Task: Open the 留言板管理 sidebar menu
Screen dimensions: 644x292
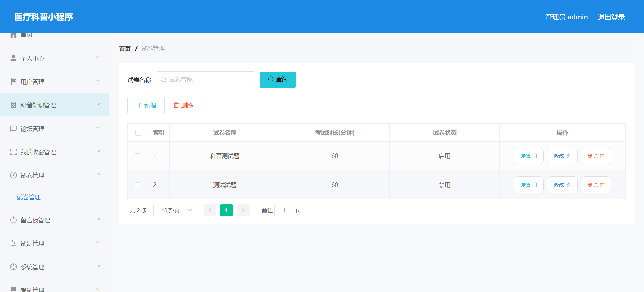Action: 54,220
